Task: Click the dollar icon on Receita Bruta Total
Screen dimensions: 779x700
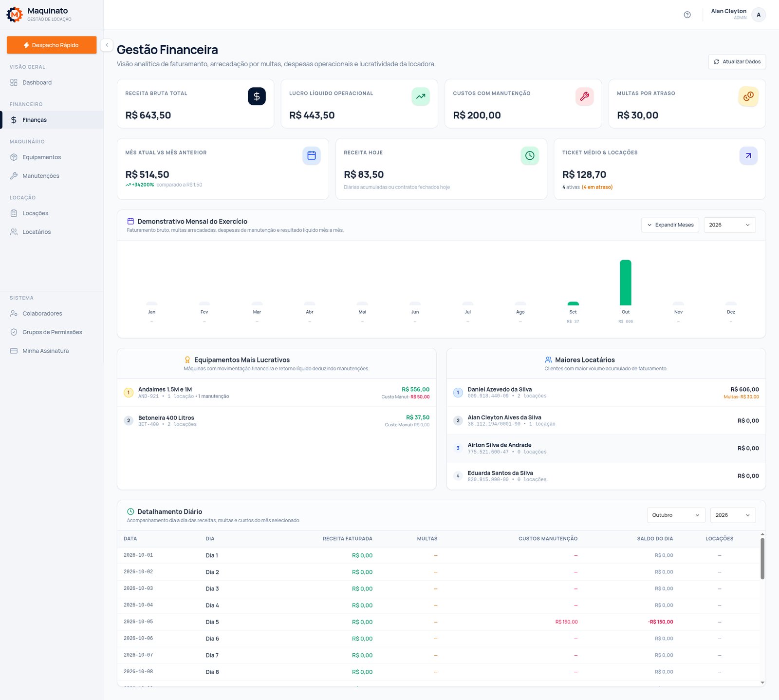Action: 257,96
